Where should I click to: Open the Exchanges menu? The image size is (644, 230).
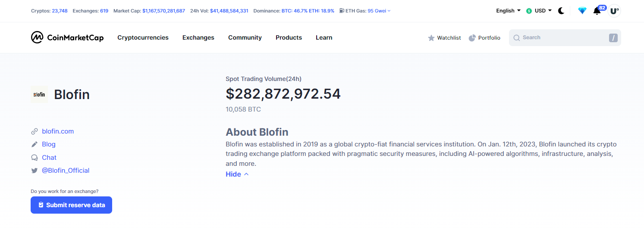[198, 37]
